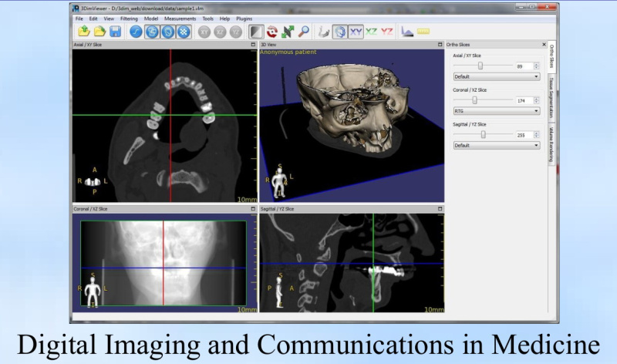Close the Ortho Slices panel
617x364 pixels.
pos(543,45)
